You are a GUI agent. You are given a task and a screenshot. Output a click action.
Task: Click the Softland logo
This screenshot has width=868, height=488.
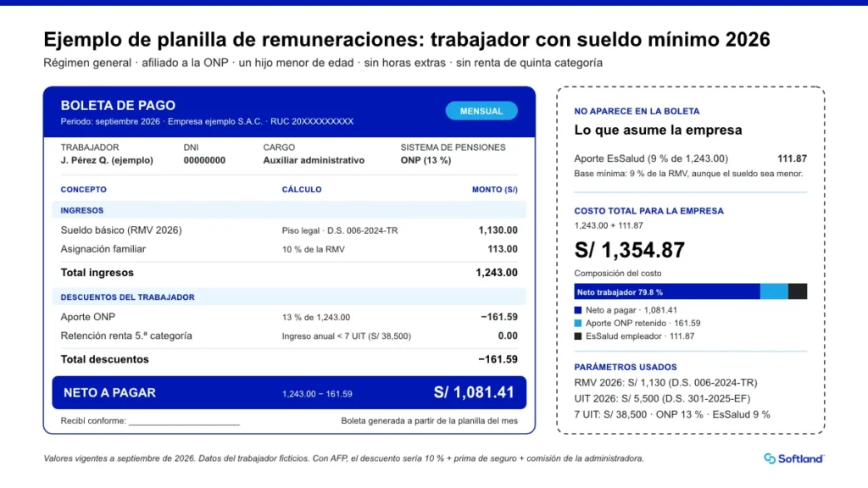pyautogui.click(x=793, y=458)
